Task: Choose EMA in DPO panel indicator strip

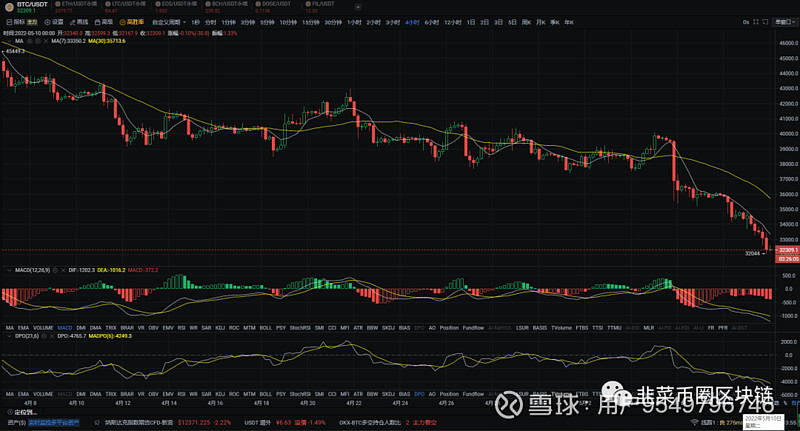Action: (x=23, y=394)
